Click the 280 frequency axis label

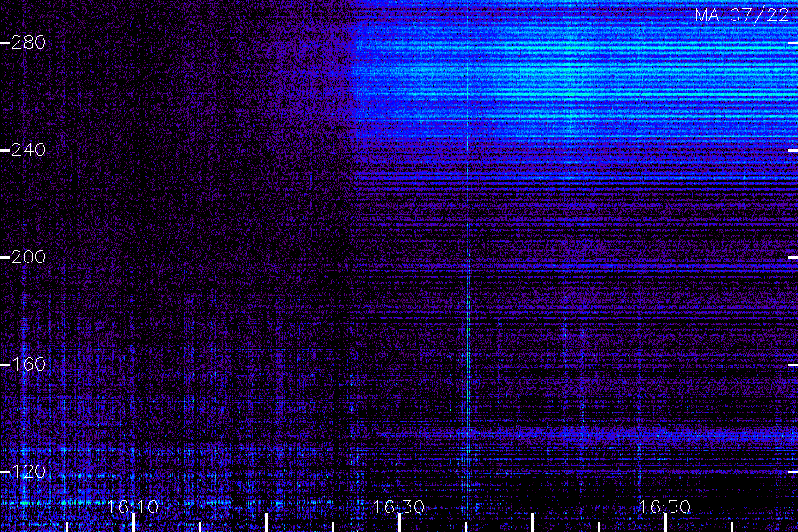point(28,43)
